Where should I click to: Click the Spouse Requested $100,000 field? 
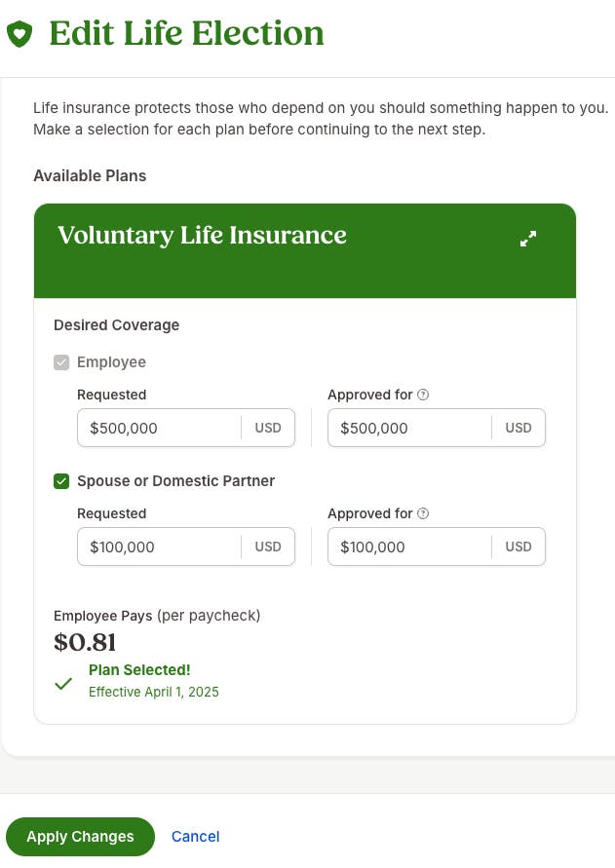pos(186,547)
